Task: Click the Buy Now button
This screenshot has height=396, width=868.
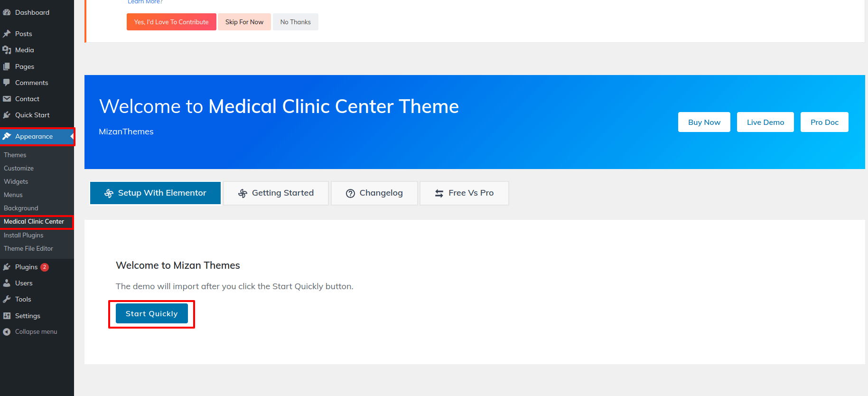Action: pos(704,122)
